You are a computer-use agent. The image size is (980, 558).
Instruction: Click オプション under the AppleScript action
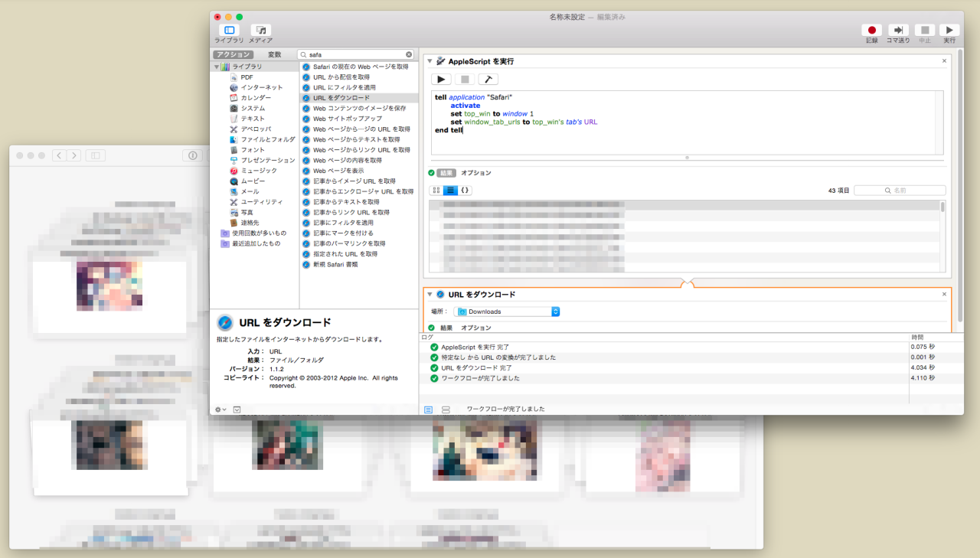475,173
